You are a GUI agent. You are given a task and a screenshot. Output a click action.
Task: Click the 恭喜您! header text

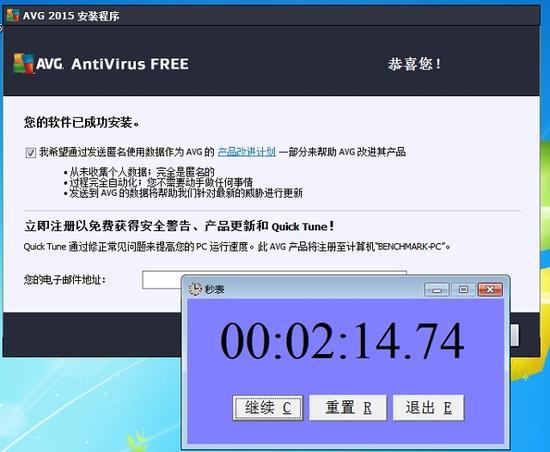click(x=414, y=64)
